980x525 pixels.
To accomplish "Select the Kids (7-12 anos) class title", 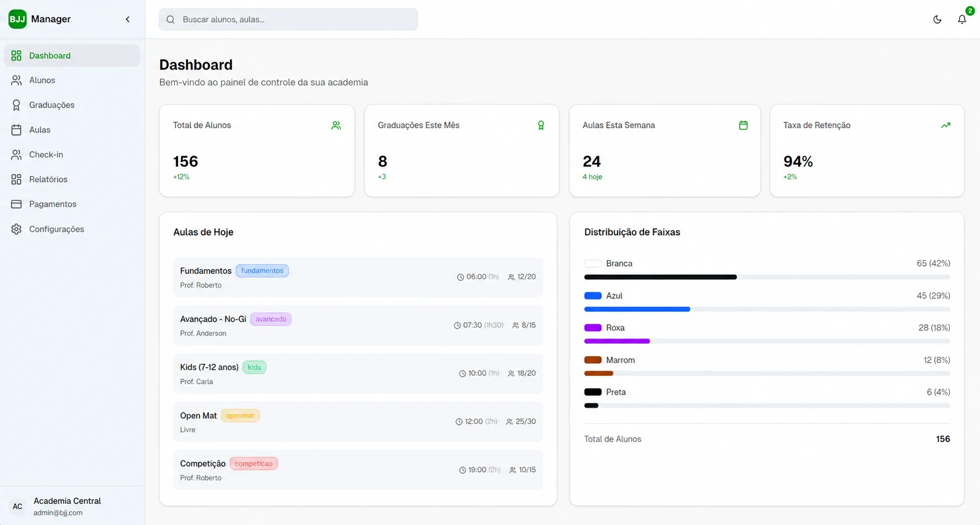I will [209, 367].
